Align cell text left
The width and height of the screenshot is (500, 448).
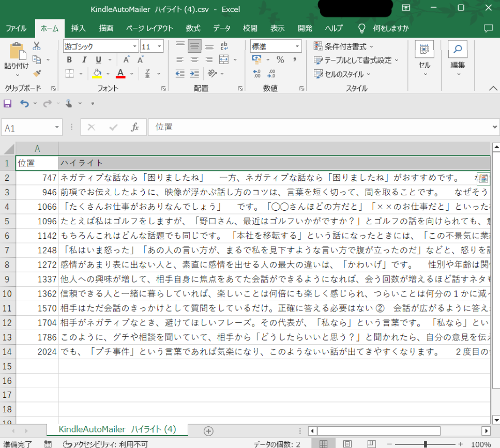tap(180, 59)
